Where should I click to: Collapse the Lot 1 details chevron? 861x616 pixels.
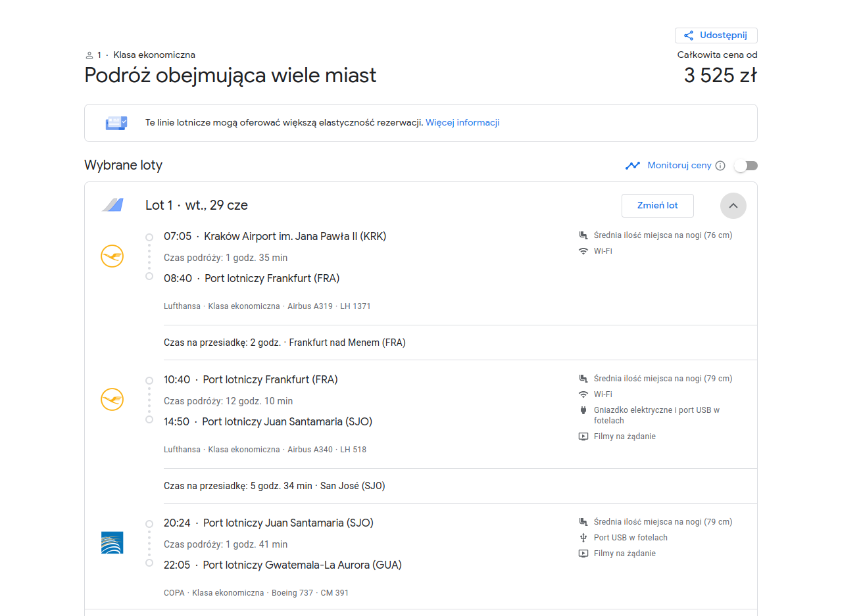[x=733, y=206]
